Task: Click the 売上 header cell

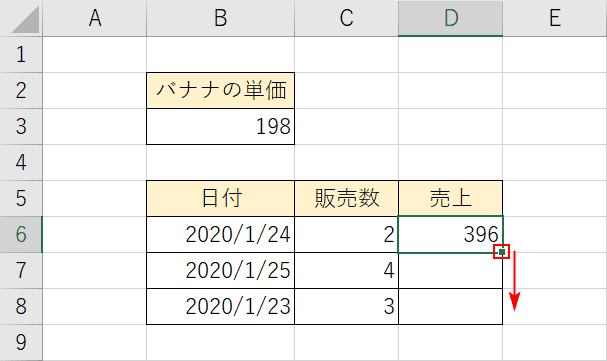Action: (x=451, y=198)
